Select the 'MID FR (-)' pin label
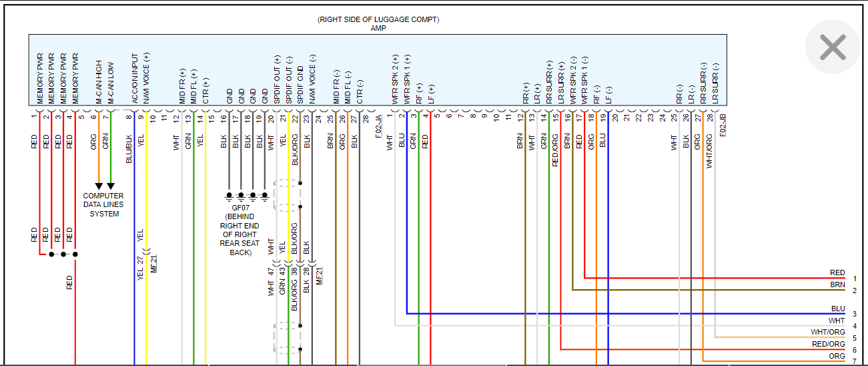This screenshot has height=366, width=868. (336, 86)
